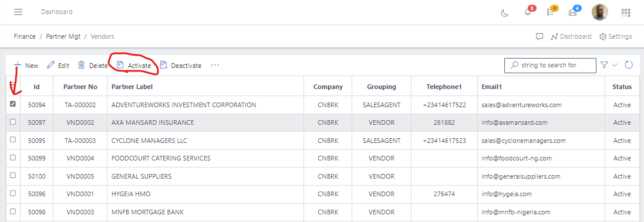Sort by the Company column header
The height and width of the screenshot is (222, 644).
[x=328, y=87]
